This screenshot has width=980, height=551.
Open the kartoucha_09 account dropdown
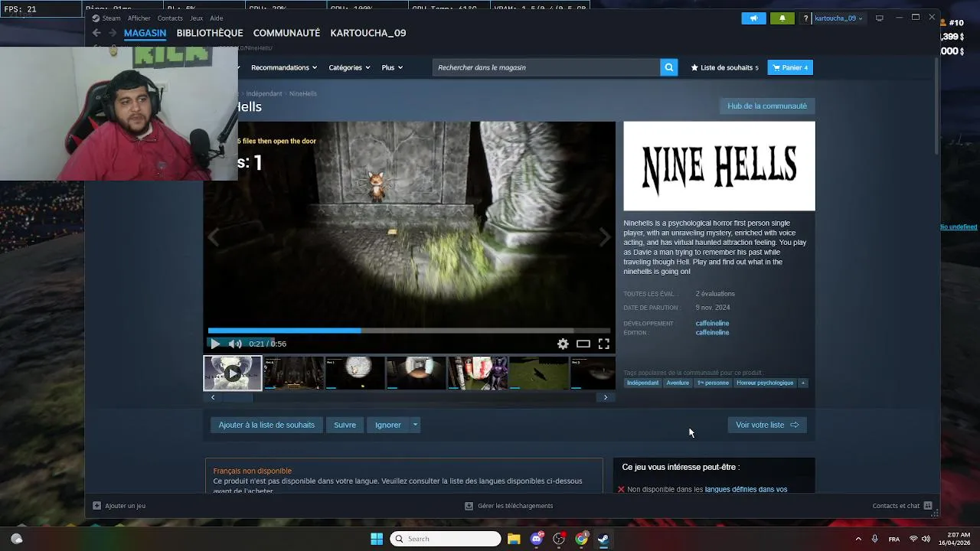(838, 18)
